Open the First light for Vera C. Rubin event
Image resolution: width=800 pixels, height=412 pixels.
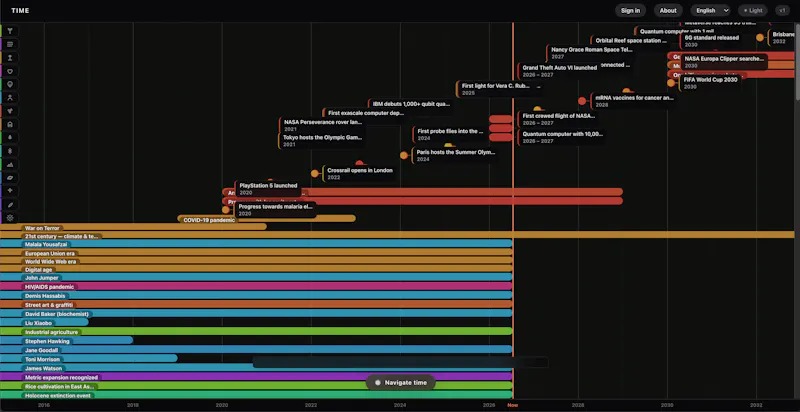point(500,89)
